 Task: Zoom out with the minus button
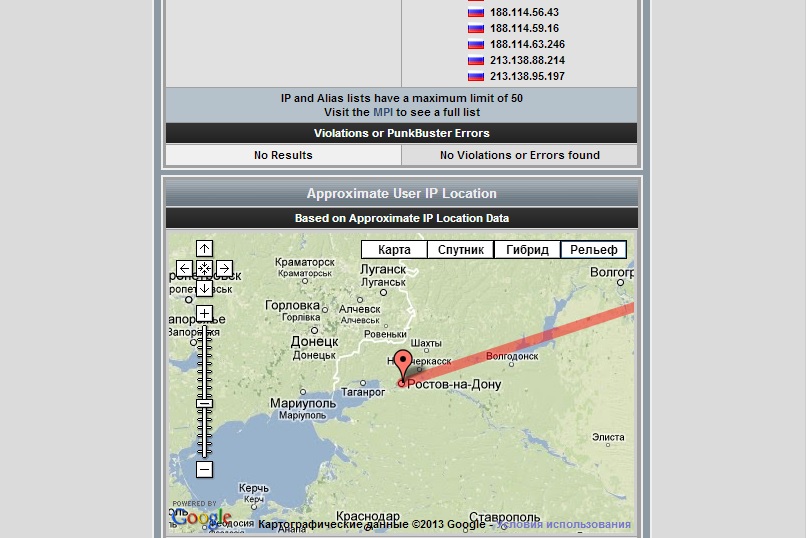pyautogui.click(x=204, y=469)
